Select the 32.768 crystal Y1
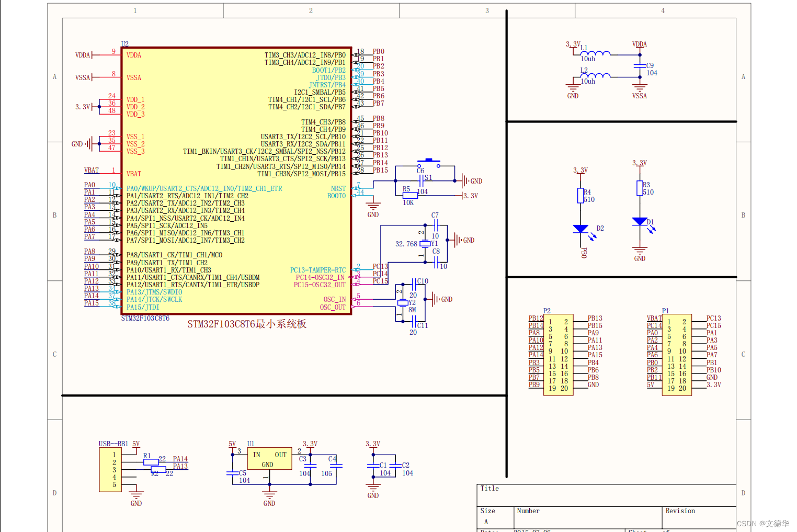This screenshot has width=797, height=532. point(425,244)
